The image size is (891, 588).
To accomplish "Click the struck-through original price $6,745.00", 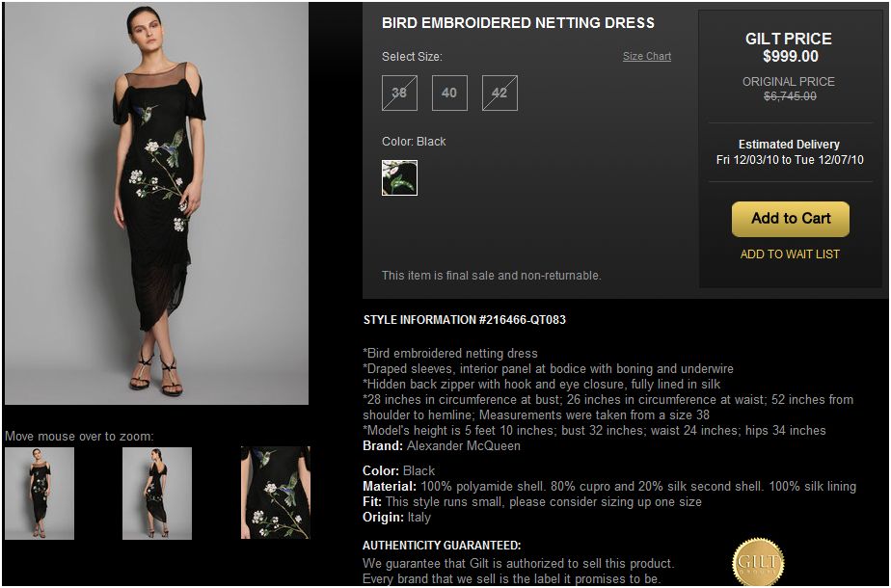I will point(790,96).
